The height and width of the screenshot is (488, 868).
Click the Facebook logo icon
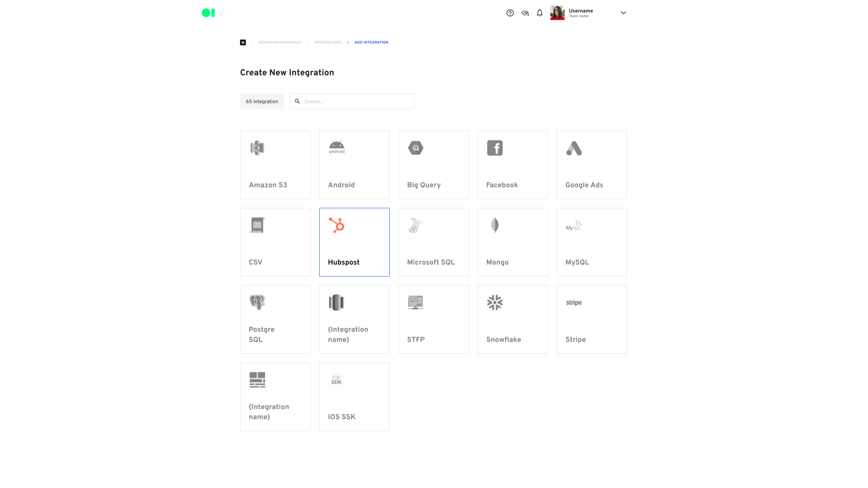(495, 148)
